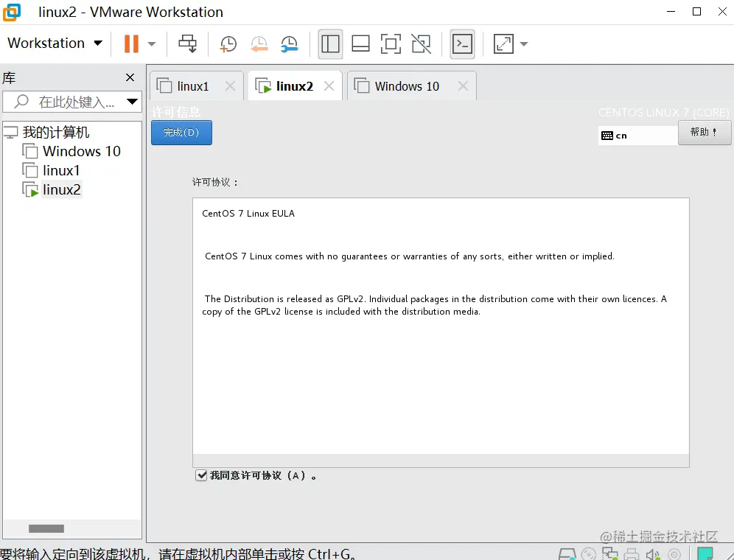Close the library panel
The height and width of the screenshot is (560, 734).
[130, 77]
